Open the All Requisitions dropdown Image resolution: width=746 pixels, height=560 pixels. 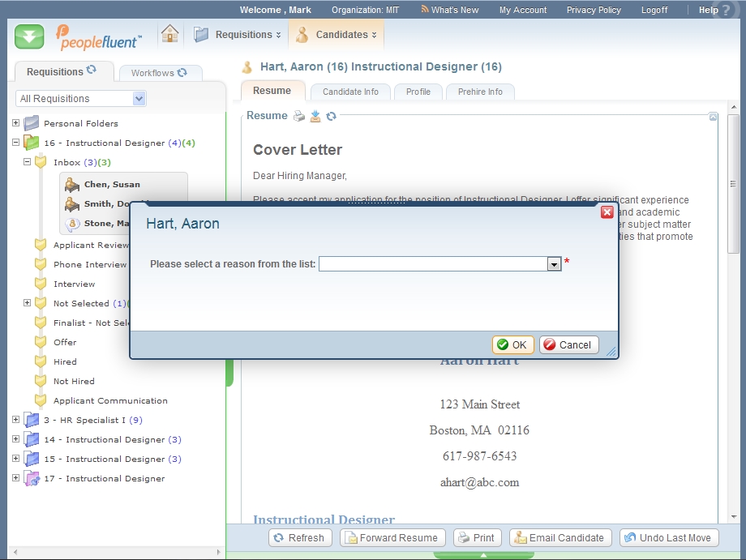point(139,99)
